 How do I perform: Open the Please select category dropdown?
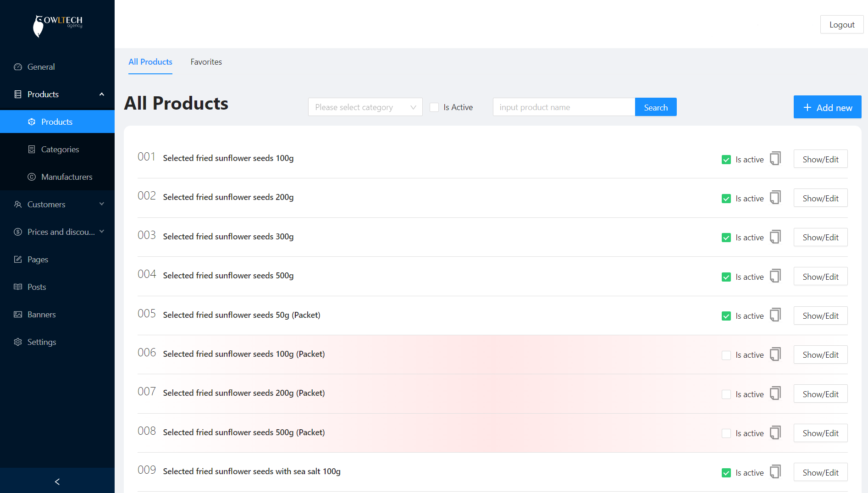point(365,107)
